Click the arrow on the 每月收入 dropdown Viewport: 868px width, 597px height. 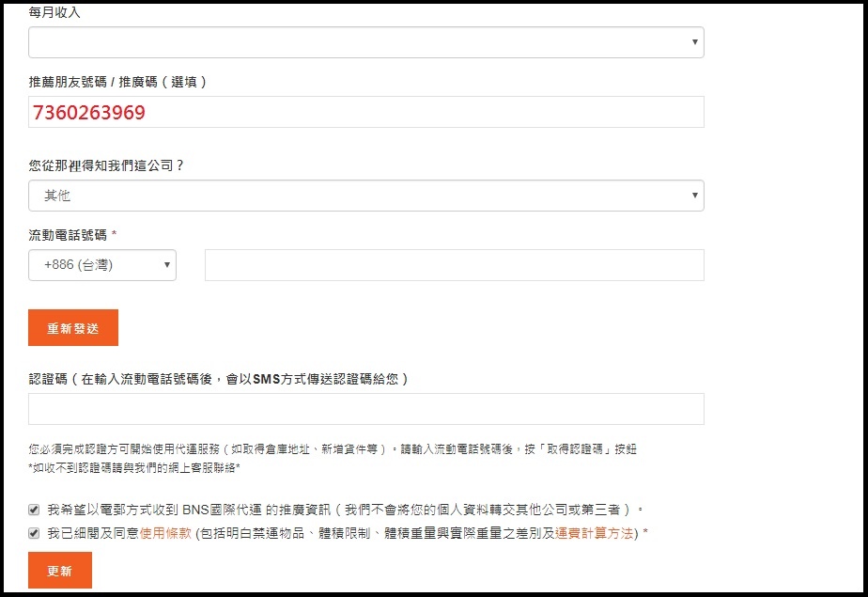[694, 42]
